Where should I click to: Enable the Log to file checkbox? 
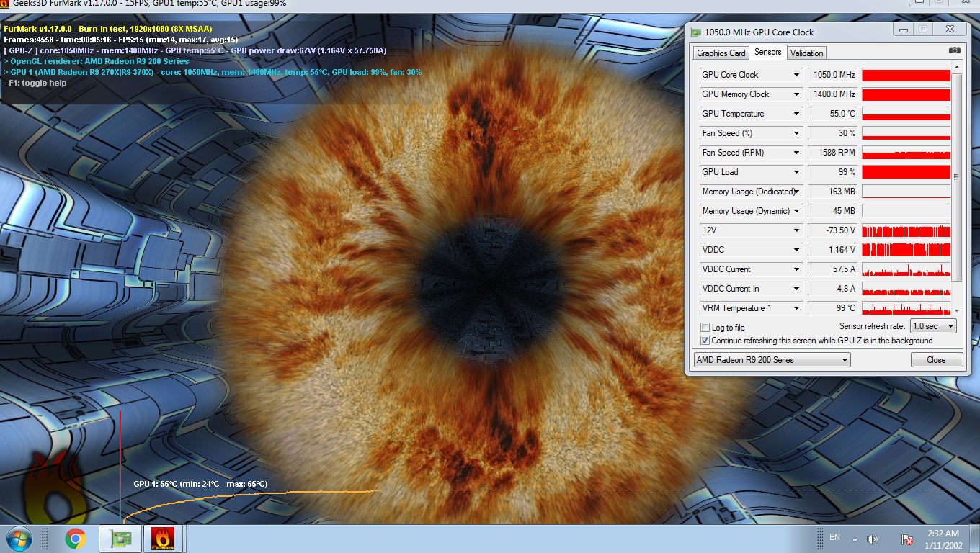coord(705,328)
